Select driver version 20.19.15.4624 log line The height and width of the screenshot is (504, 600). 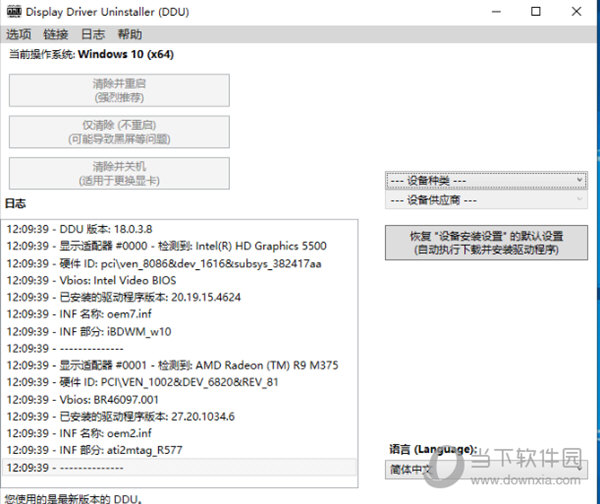click(x=179, y=297)
